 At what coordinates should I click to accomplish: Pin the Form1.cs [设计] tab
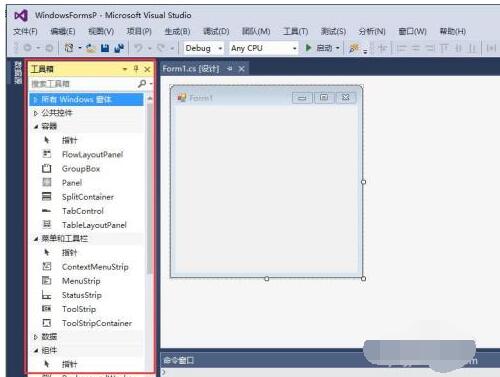(x=230, y=69)
